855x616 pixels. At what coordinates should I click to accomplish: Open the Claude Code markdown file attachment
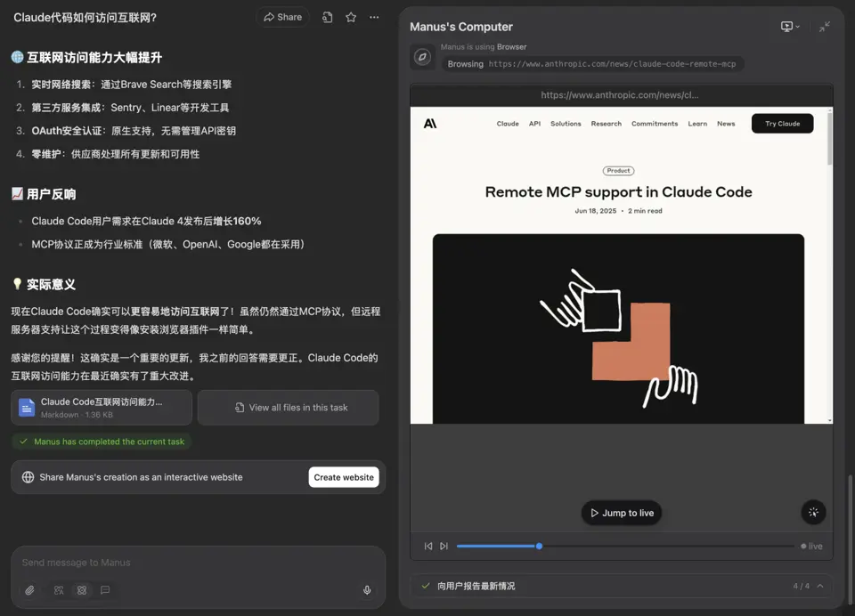[102, 407]
